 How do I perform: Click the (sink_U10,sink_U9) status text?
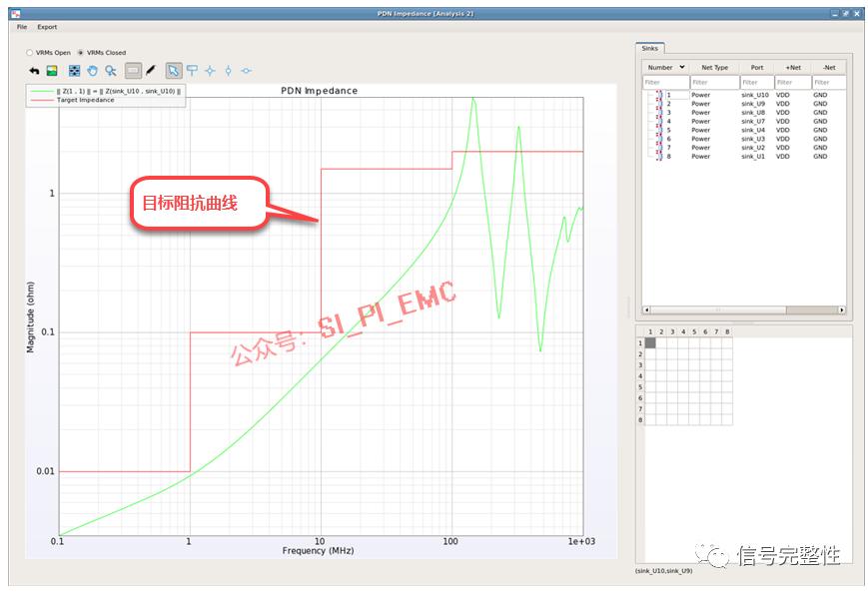(x=663, y=571)
